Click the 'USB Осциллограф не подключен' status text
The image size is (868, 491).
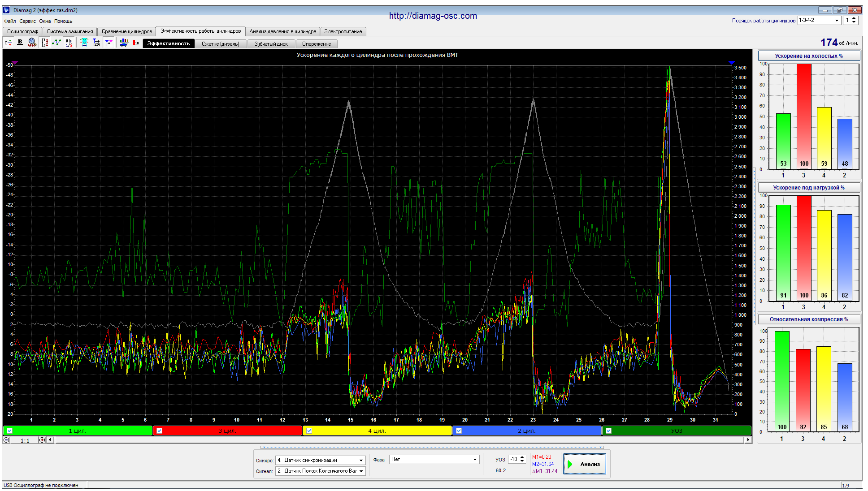[x=41, y=485]
